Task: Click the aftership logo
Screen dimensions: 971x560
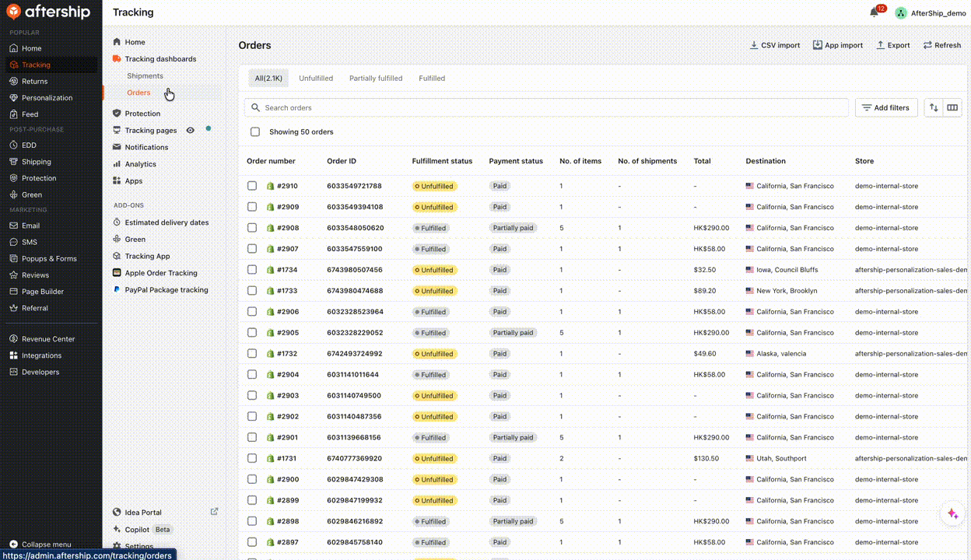Action: 48,12
